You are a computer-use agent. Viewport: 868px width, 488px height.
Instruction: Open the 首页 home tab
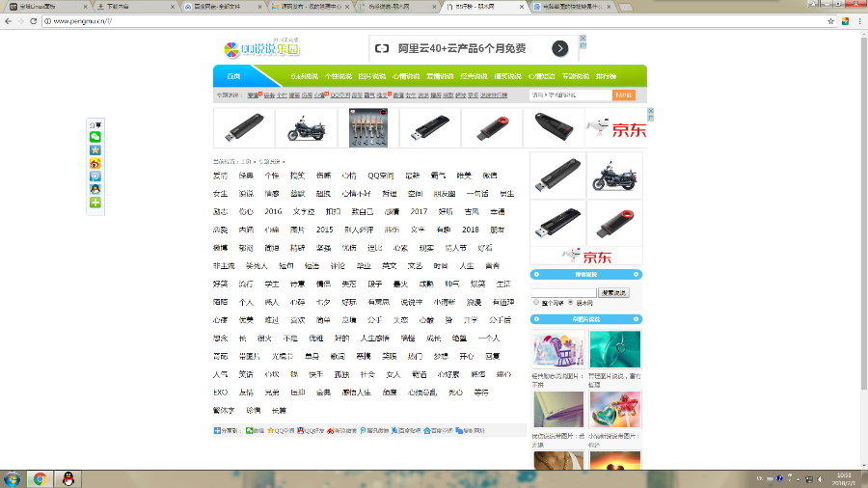click(x=233, y=76)
